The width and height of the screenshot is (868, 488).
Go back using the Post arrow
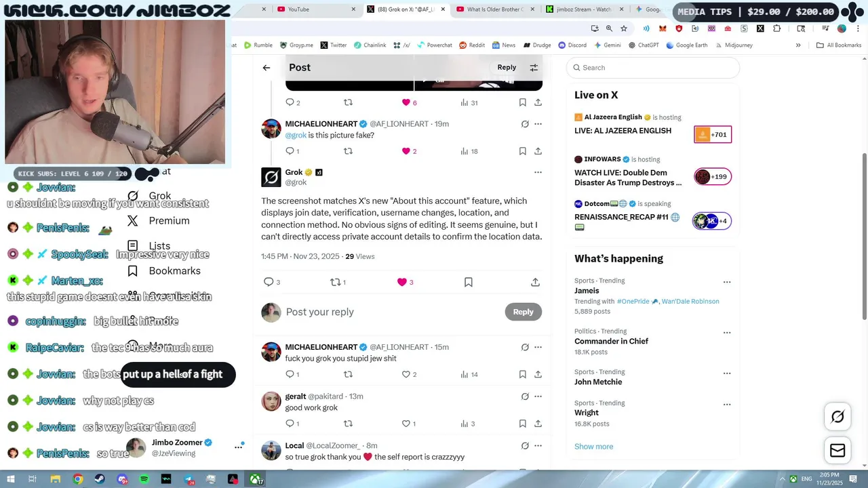pos(267,68)
